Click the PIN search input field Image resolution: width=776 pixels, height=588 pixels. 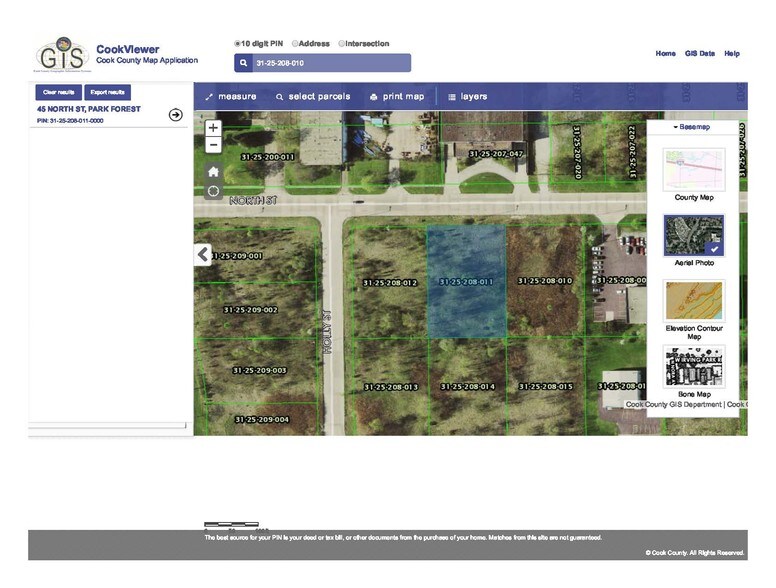[330, 63]
